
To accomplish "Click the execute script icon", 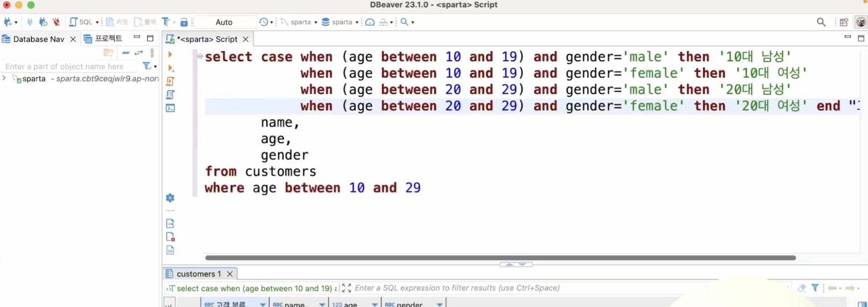I will [170, 81].
